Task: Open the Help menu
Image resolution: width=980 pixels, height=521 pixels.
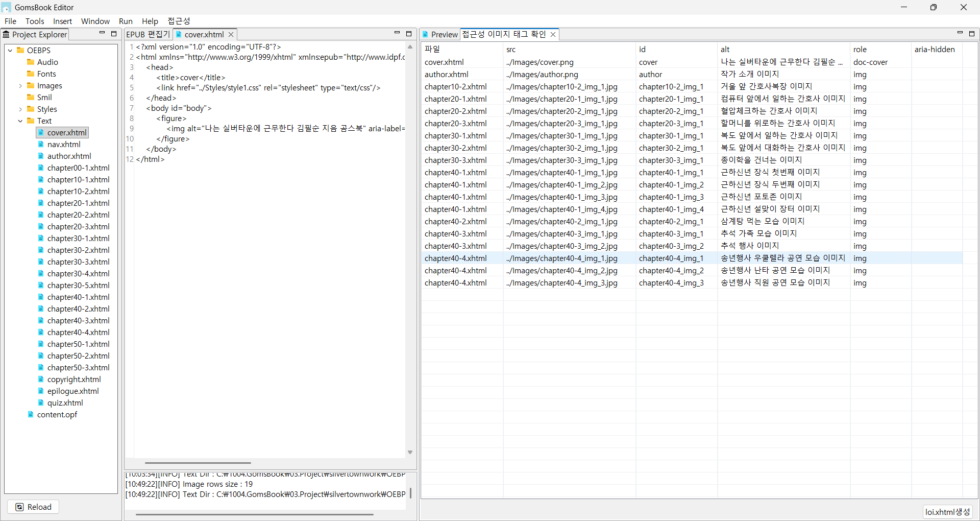Action: click(150, 21)
